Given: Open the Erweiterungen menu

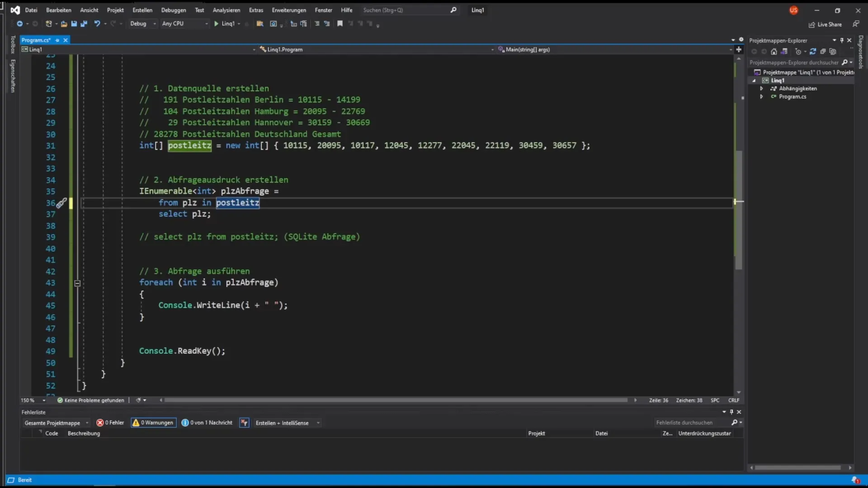Looking at the screenshot, I should (289, 10).
